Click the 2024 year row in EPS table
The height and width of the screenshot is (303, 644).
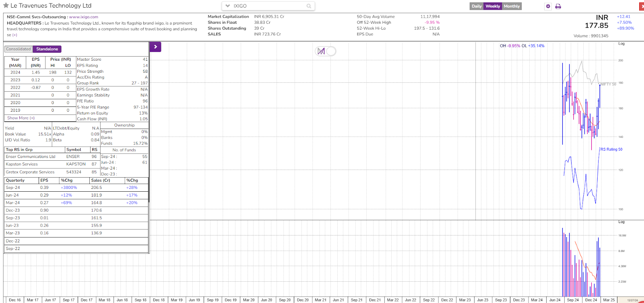(x=40, y=72)
